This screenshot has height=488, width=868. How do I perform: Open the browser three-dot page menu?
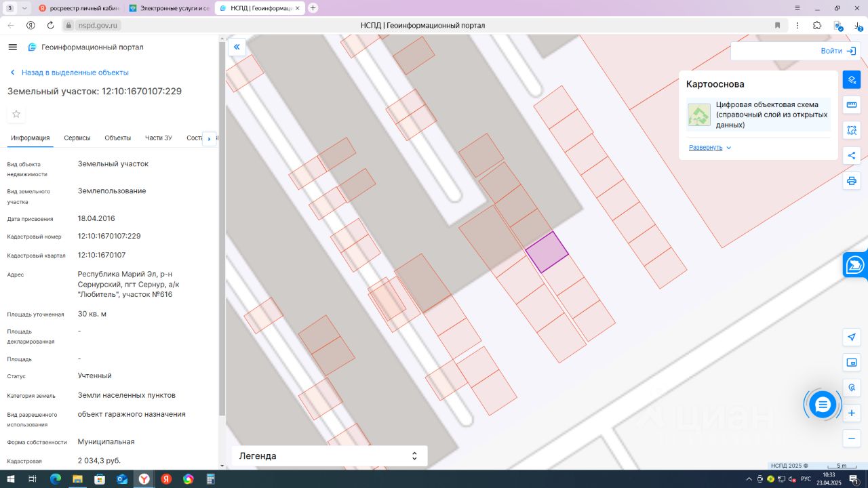797,25
